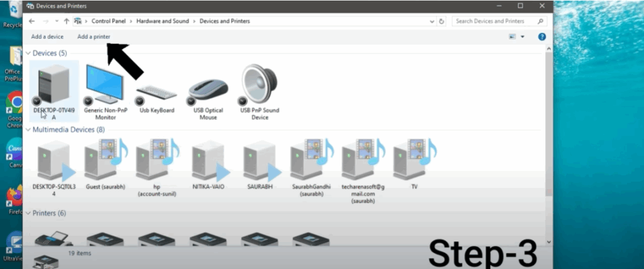The width and height of the screenshot is (644, 269).
Task: Open the blue Help question mark icon
Action: (x=541, y=37)
